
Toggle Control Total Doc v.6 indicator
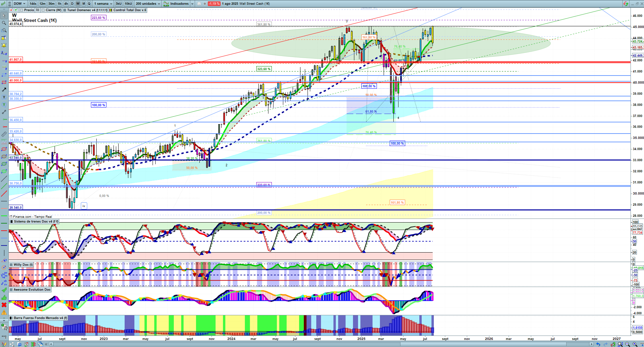tap(111, 10)
